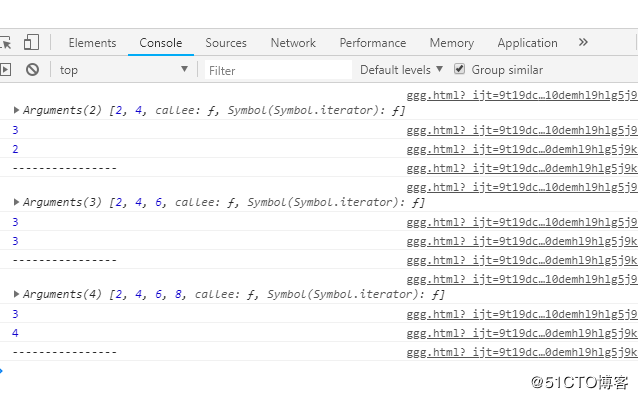The image size is (638, 399).
Task: Open ggg.html source link beside value 4
Action: coord(522,333)
